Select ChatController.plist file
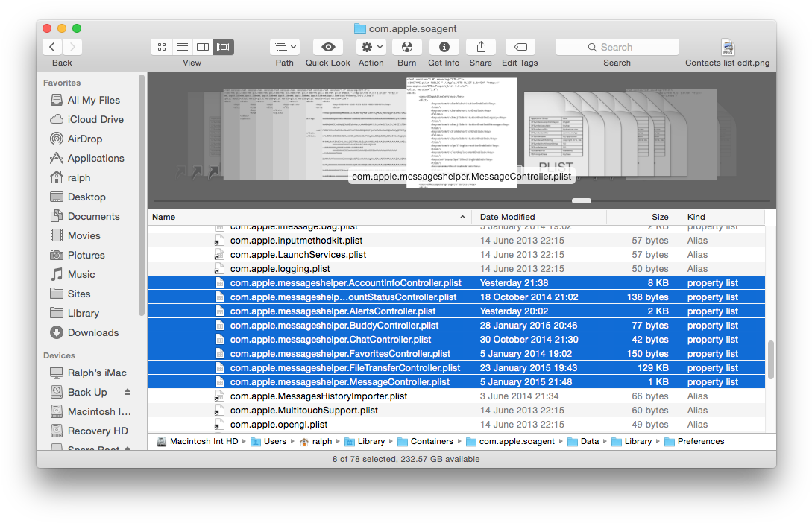 456,340
